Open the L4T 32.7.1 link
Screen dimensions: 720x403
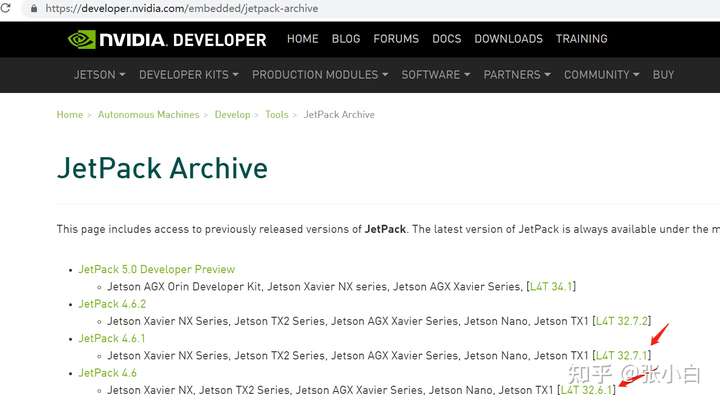[621, 356]
